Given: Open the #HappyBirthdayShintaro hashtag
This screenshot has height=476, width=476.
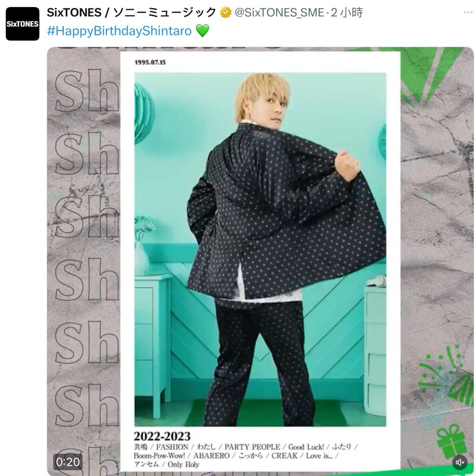Looking at the screenshot, I should click(x=119, y=31).
